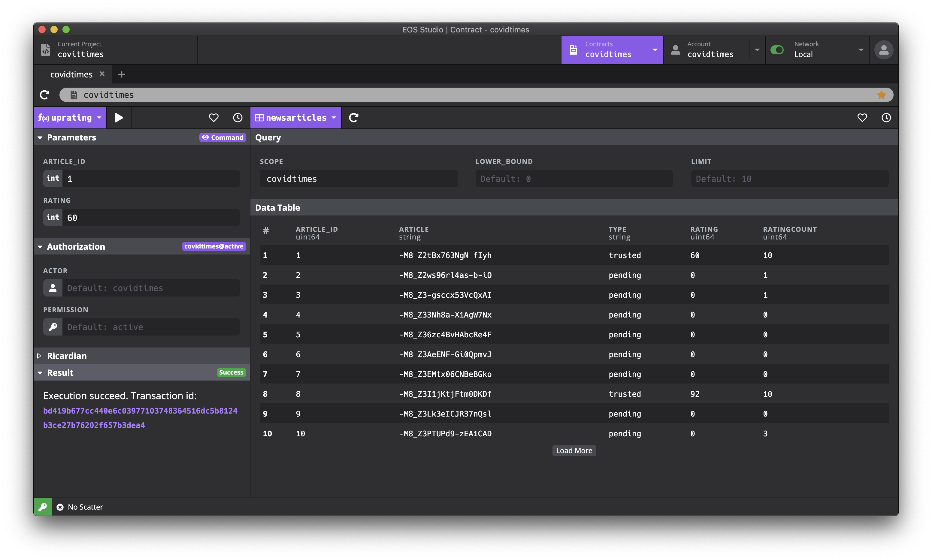Open the transaction id link

click(x=140, y=411)
